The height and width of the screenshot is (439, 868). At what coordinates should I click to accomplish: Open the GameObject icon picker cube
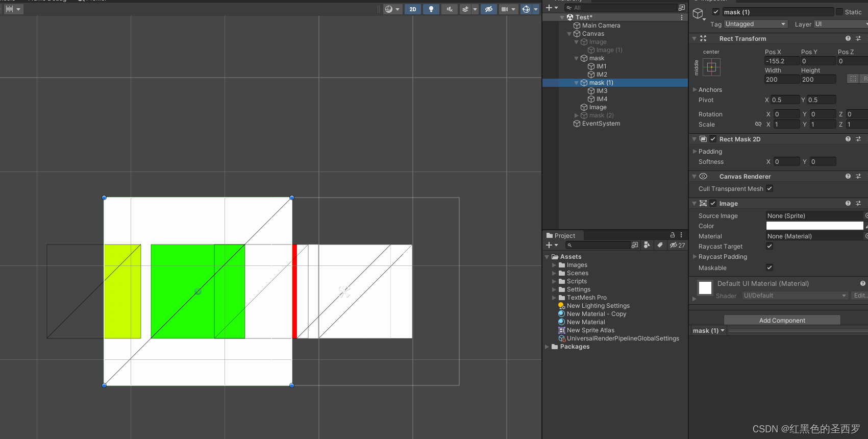click(x=699, y=14)
